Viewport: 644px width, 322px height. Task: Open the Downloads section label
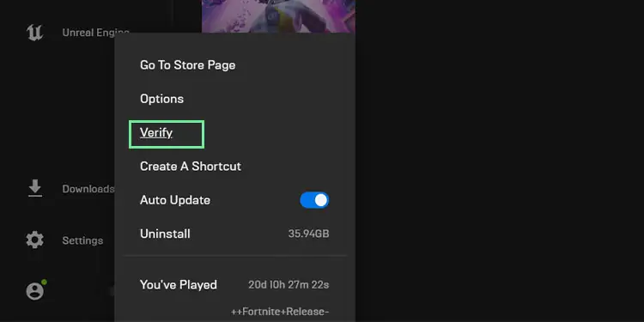coord(88,189)
